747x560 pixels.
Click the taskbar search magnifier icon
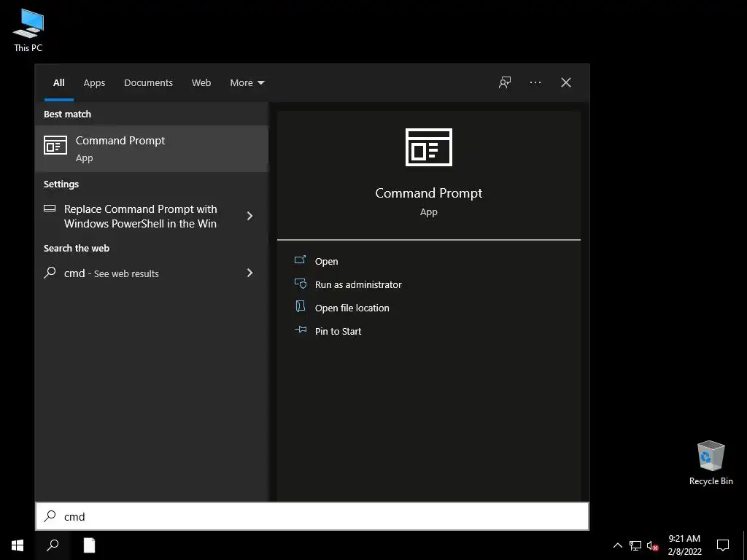pyautogui.click(x=53, y=545)
